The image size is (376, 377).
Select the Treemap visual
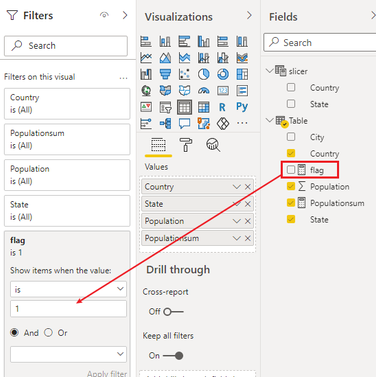coord(242,74)
